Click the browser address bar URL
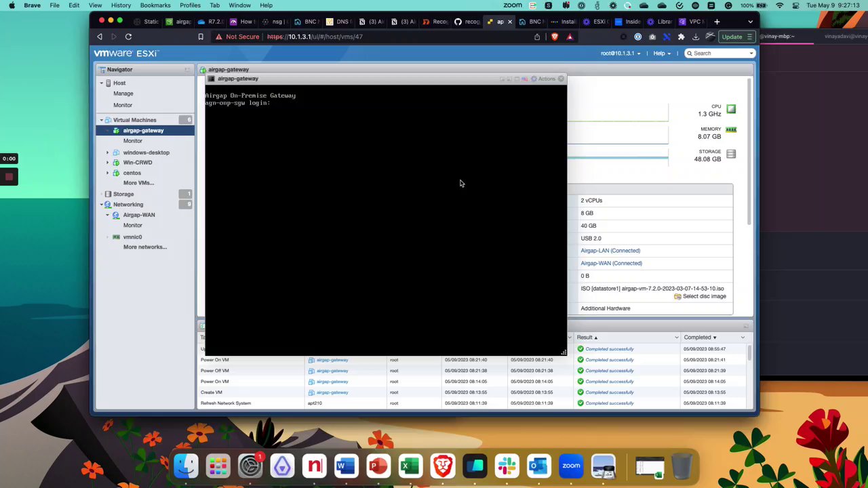This screenshot has height=488, width=868. (315, 37)
